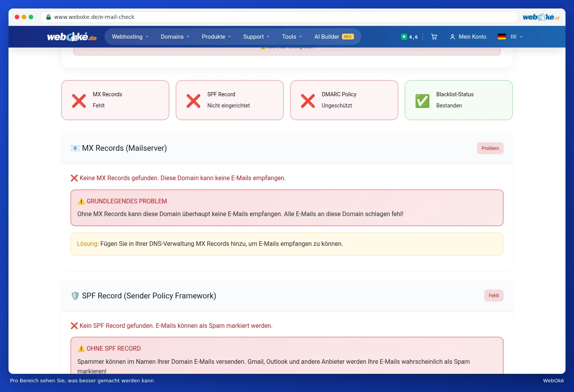Expand the Webhosting menu
The width and height of the screenshot is (574, 392).
point(130,37)
